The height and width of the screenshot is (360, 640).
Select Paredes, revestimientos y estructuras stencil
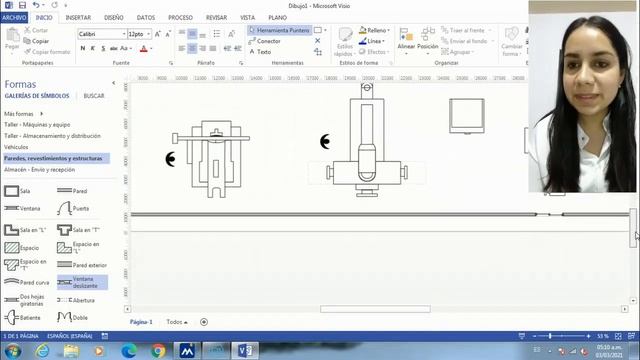point(56,158)
